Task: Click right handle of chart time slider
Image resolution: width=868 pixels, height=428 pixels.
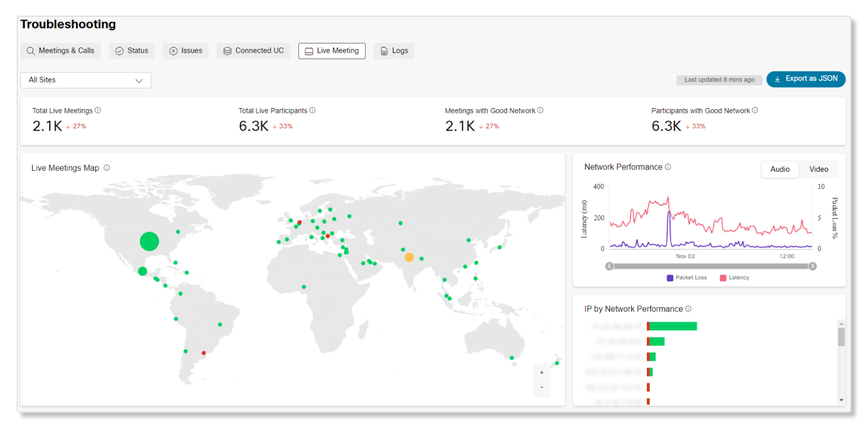Action: coord(812,266)
